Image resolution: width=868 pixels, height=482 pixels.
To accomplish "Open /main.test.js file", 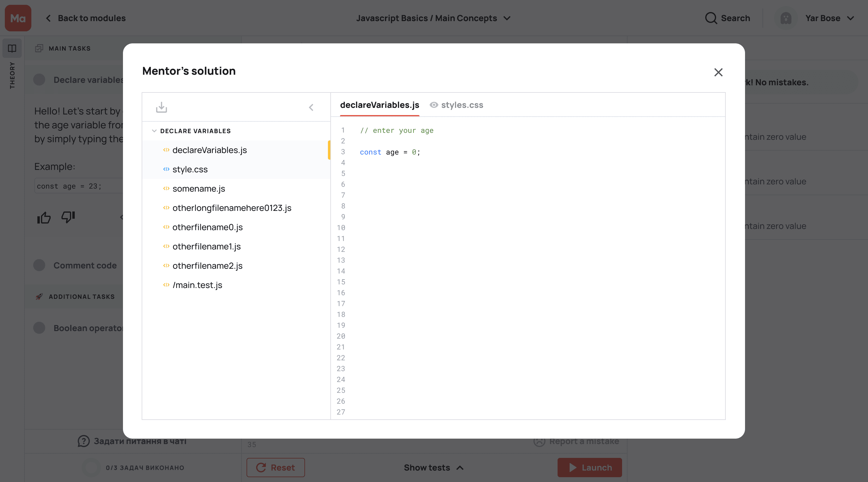I will click(197, 285).
